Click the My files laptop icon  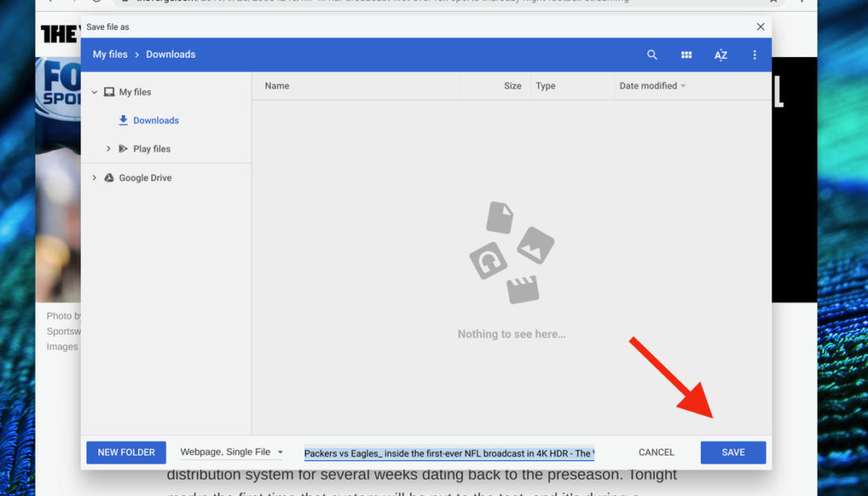tap(109, 92)
